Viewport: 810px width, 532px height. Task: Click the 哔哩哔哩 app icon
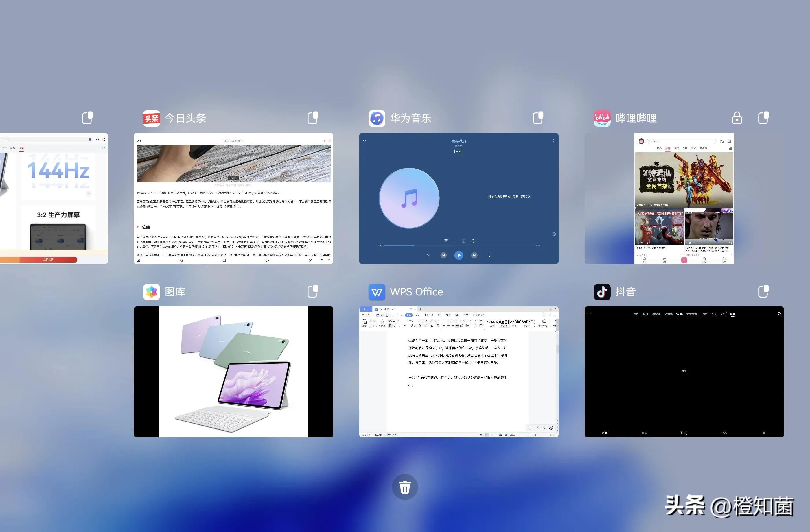[x=602, y=118]
